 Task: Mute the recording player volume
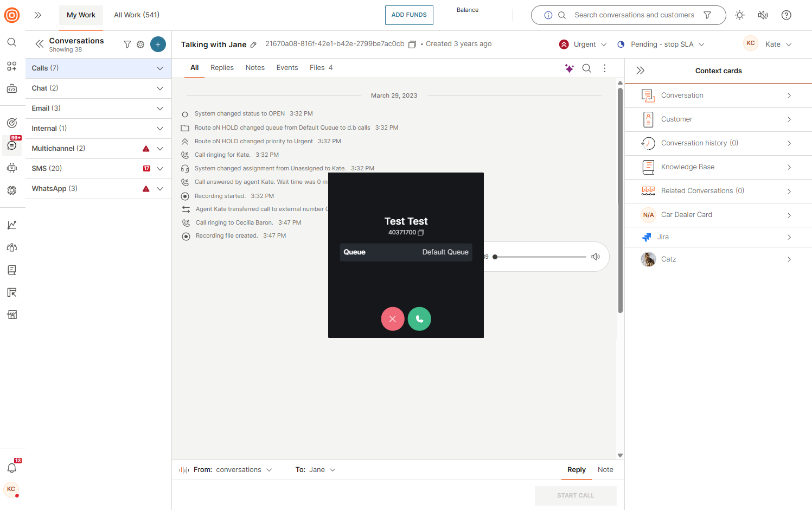click(596, 257)
